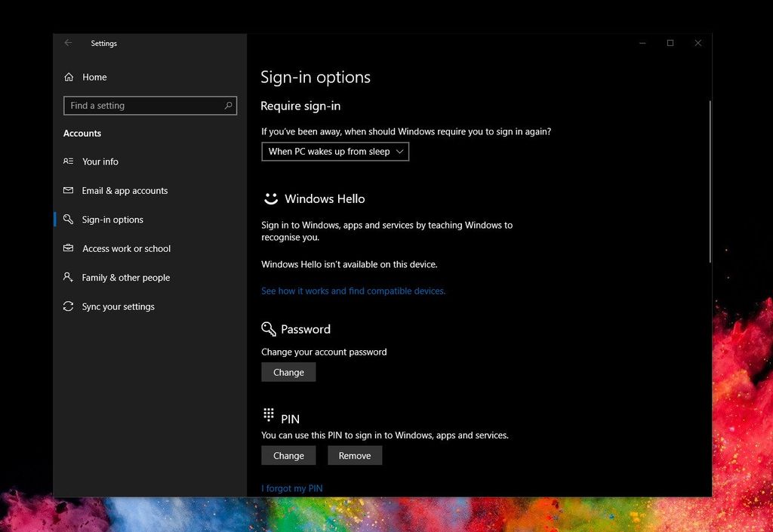The image size is (773, 532).
Task: Expand the Find a setting search options
Action: pyautogui.click(x=228, y=106)
